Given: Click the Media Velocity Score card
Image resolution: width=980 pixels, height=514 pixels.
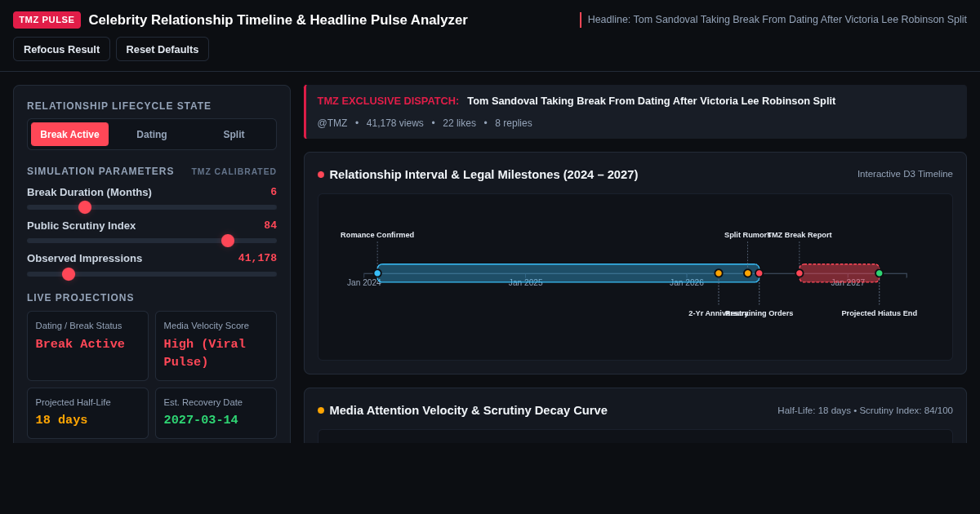Looking at the screenshot, I should (x=216, y=346).
